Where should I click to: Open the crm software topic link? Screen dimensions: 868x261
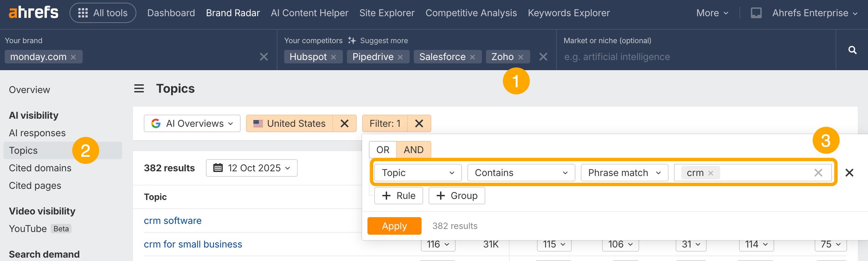(172, 221)
